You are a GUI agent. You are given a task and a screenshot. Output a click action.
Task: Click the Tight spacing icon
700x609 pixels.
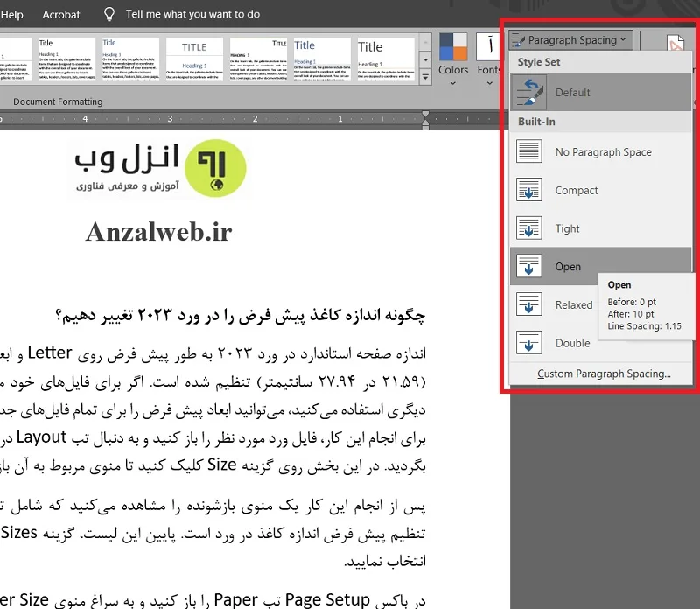point(529,228)
